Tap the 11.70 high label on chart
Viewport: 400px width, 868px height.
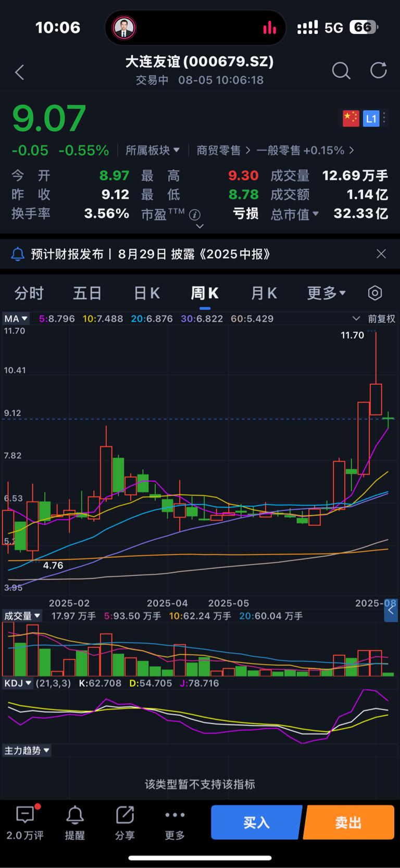point(352,335)
